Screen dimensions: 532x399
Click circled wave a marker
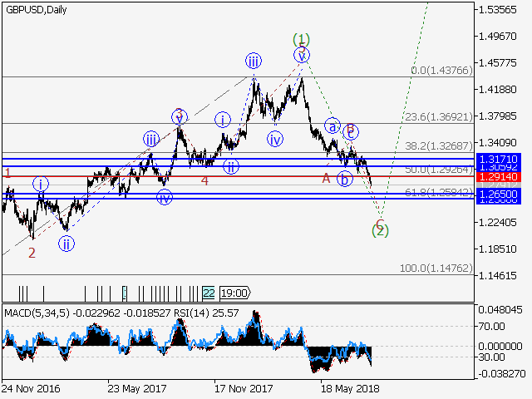click(x=332, y=126)
